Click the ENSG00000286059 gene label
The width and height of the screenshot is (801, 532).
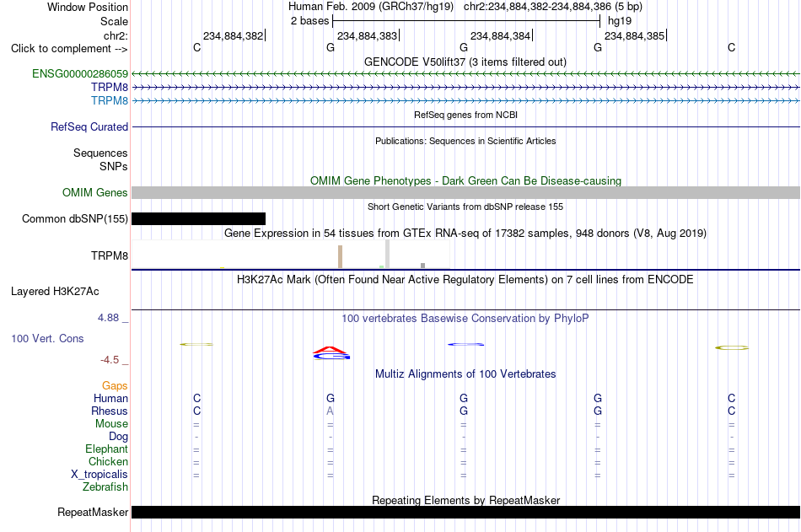tap(80, 73)
